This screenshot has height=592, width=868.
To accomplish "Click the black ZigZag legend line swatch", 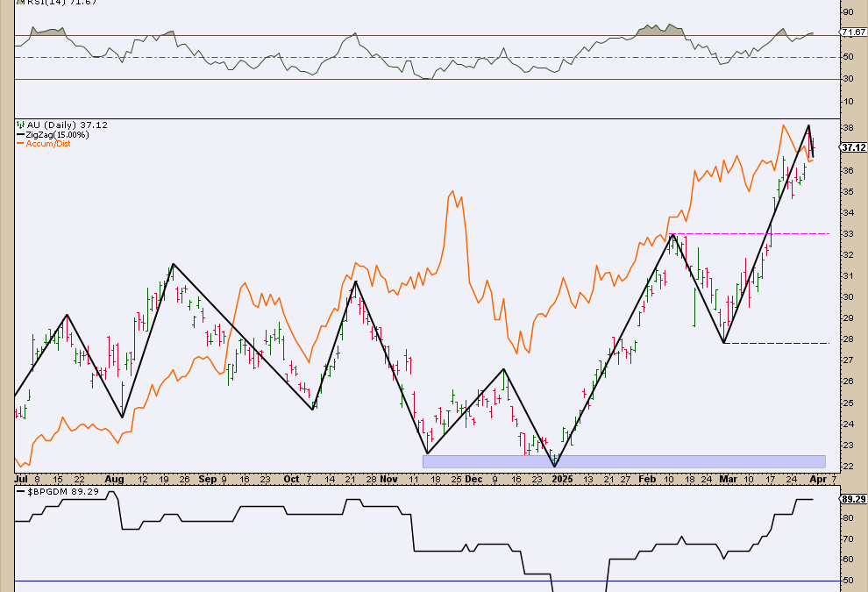I will 20,134.
